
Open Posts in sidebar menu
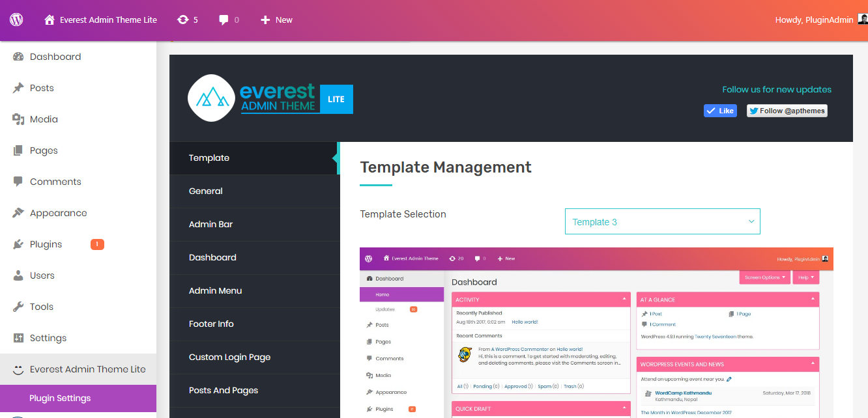click(78, 88)
